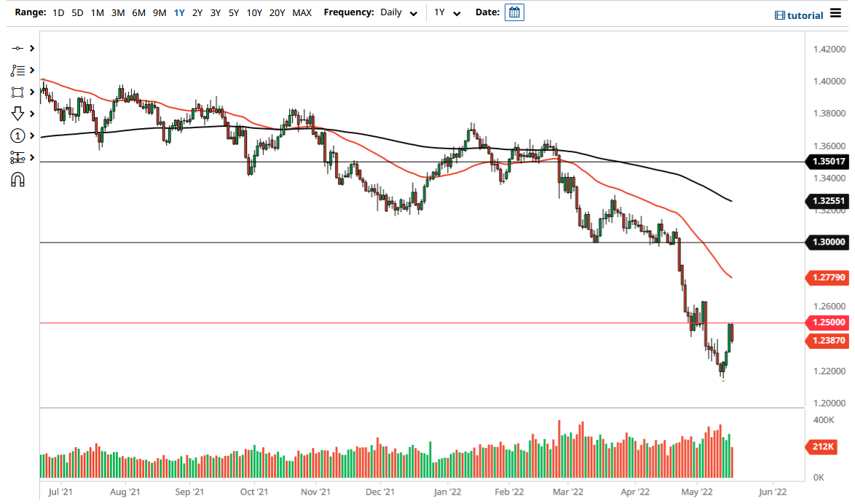Open the Date calendar picker
855x504 pixels.
point(514,12)
